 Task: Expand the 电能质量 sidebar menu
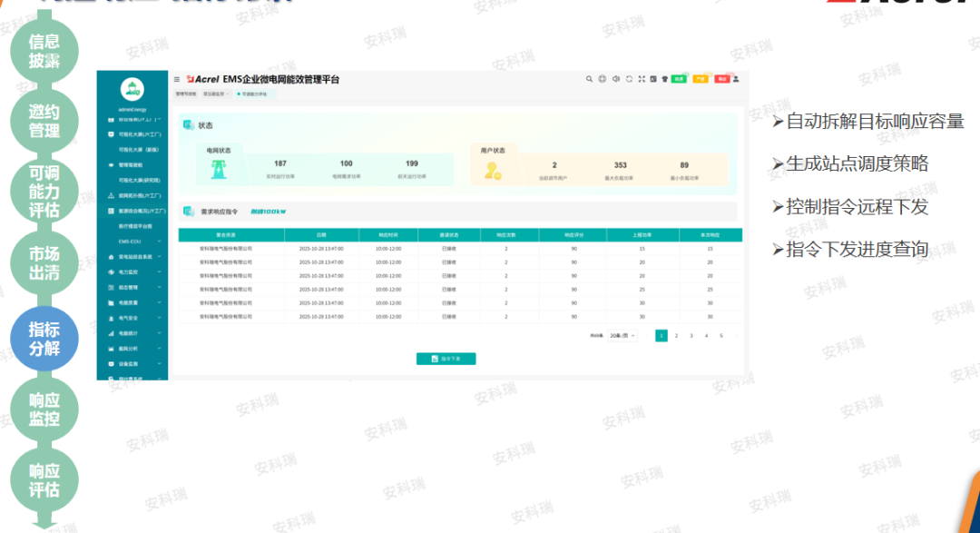click(132, 302)
